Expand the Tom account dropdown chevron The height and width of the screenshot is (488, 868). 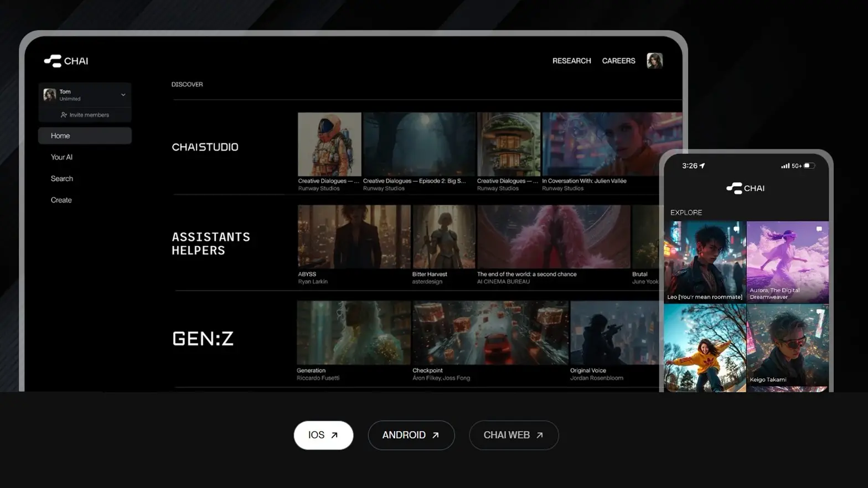point(123,95)
